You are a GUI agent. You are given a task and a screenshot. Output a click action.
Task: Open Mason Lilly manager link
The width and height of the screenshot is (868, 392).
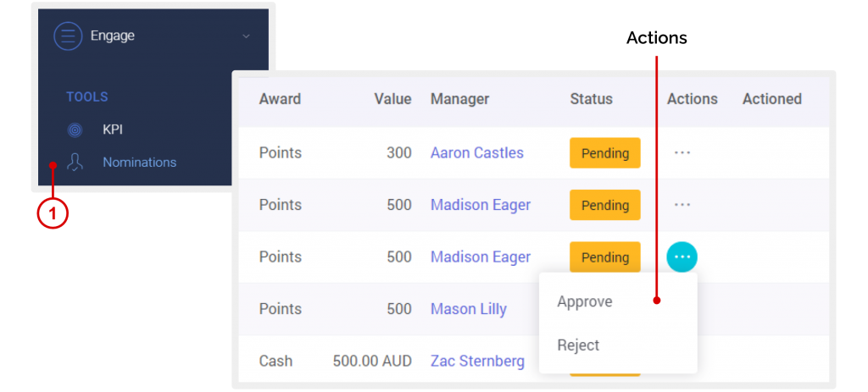pyautogui.click(x=469, y=309)
